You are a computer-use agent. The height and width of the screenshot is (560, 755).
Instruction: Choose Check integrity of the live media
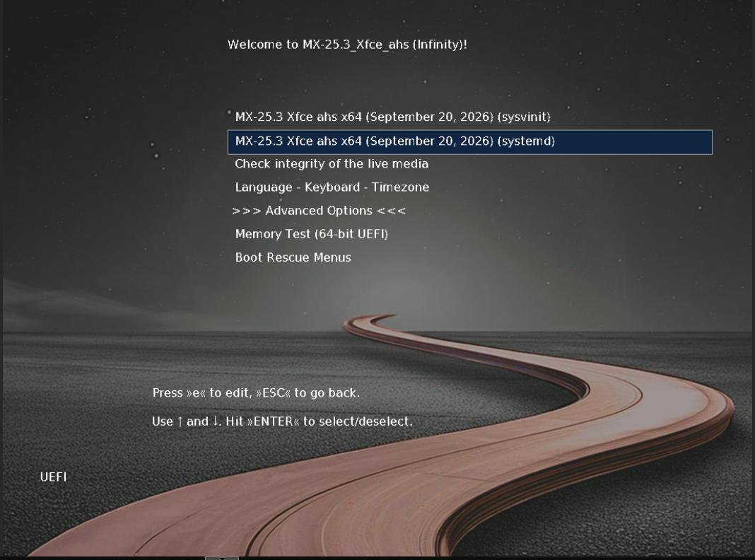click(332, 164)
